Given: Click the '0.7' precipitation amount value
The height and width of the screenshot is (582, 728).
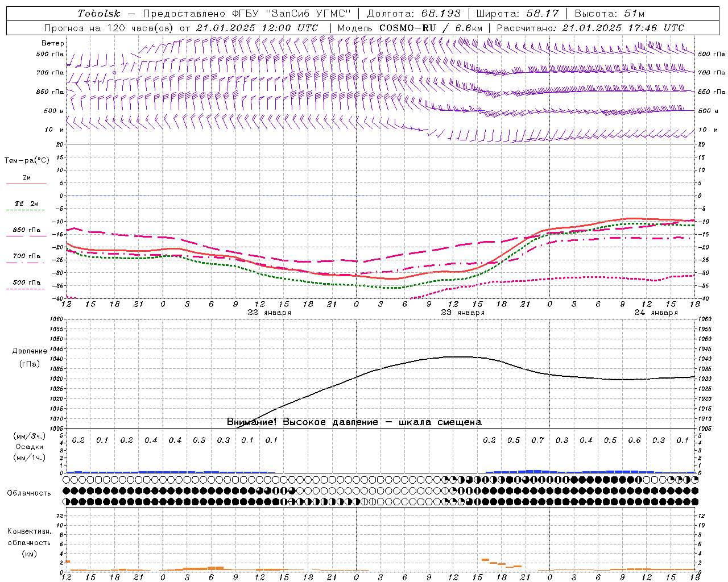Looking at the screenshot, I should coord(537,440).
